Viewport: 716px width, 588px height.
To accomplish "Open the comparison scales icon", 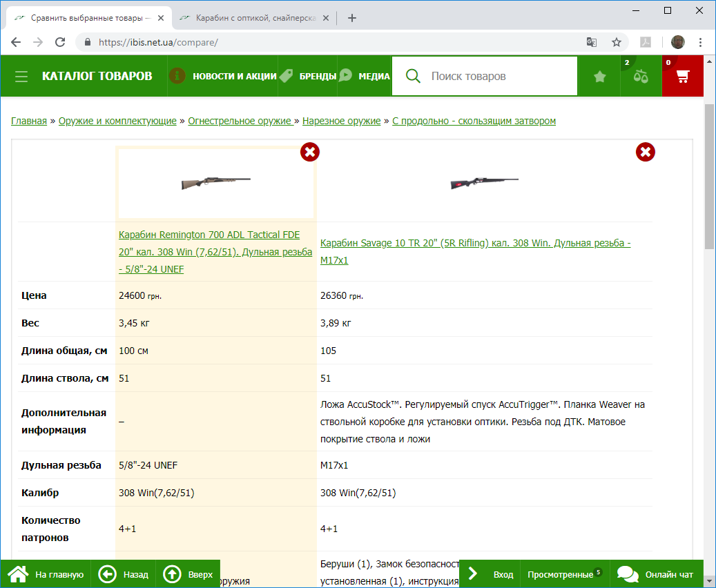I will click(x=641, y=77).
